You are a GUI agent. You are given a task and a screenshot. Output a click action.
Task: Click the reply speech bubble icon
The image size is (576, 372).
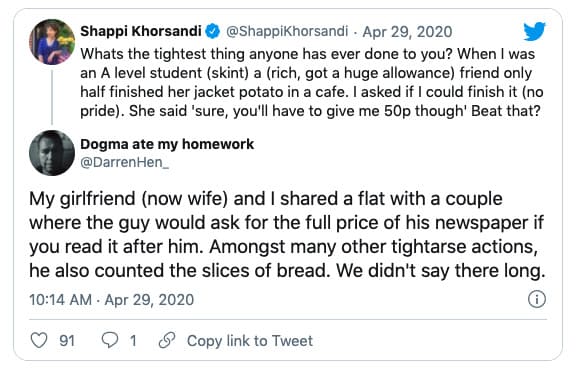click(x=109, y=340)
